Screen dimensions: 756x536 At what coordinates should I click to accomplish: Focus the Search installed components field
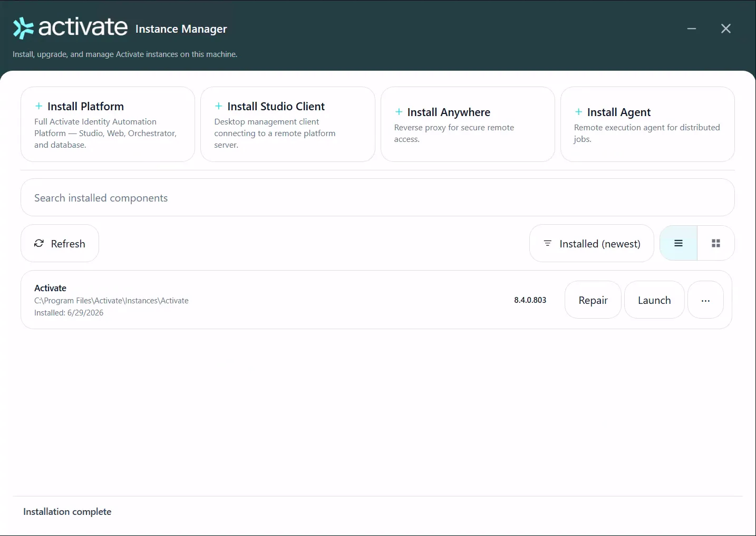[377, 198]
